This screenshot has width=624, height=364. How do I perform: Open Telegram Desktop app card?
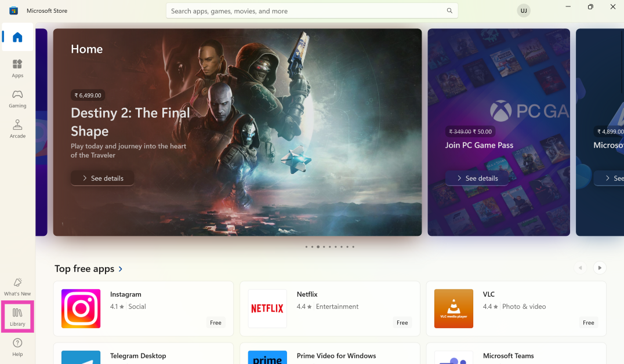tap(143, 354)
